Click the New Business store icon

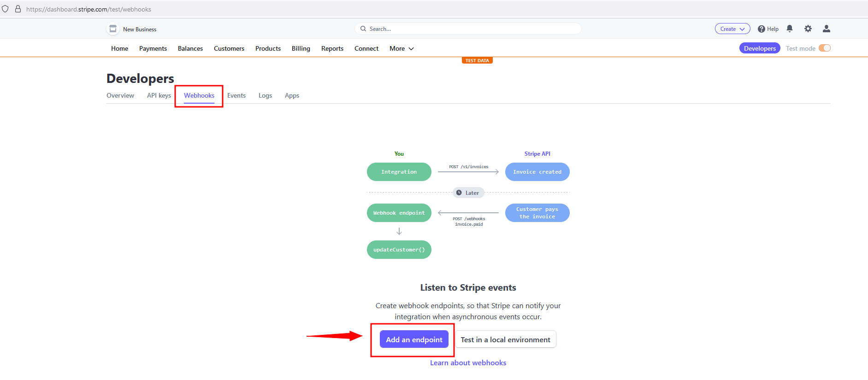pyautogui.click(x=113, y=29)
